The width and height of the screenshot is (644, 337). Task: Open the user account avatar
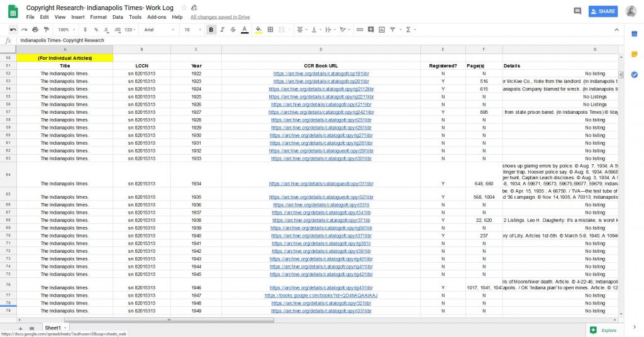tap(631, 11)
